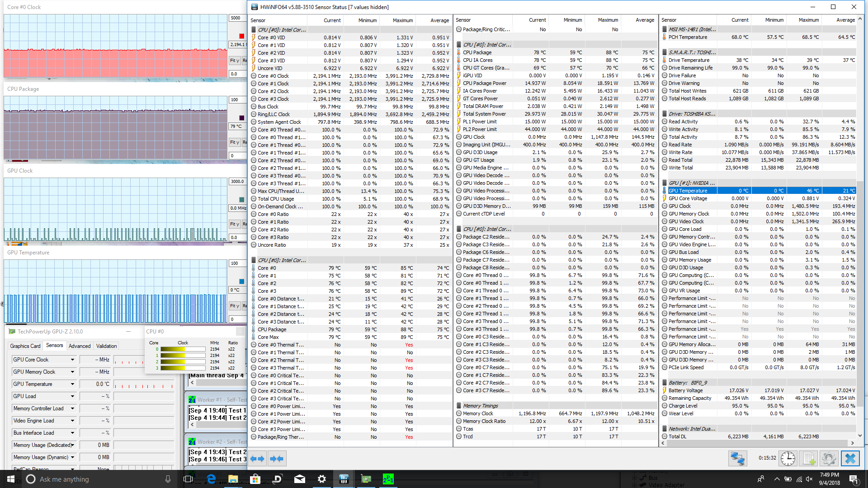
Task: Open HWiNFO remote network monitoring icon
Action: pyautogui.click(x=737, y=459)
